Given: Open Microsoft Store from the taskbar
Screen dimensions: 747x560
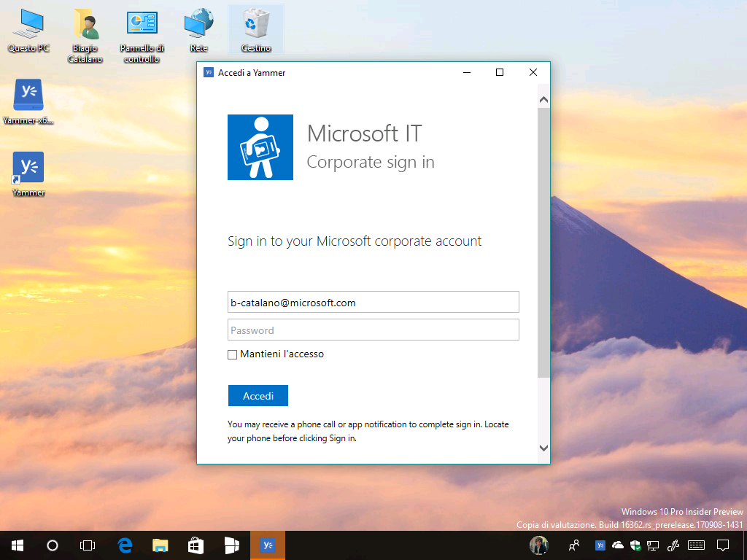Looking at the screenshot, I should click(x=196, y=545).
